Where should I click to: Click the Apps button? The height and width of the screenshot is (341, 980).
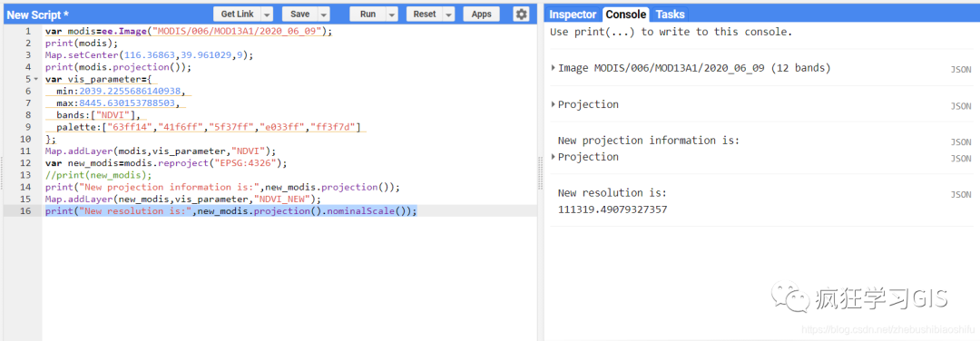point(481,15)
